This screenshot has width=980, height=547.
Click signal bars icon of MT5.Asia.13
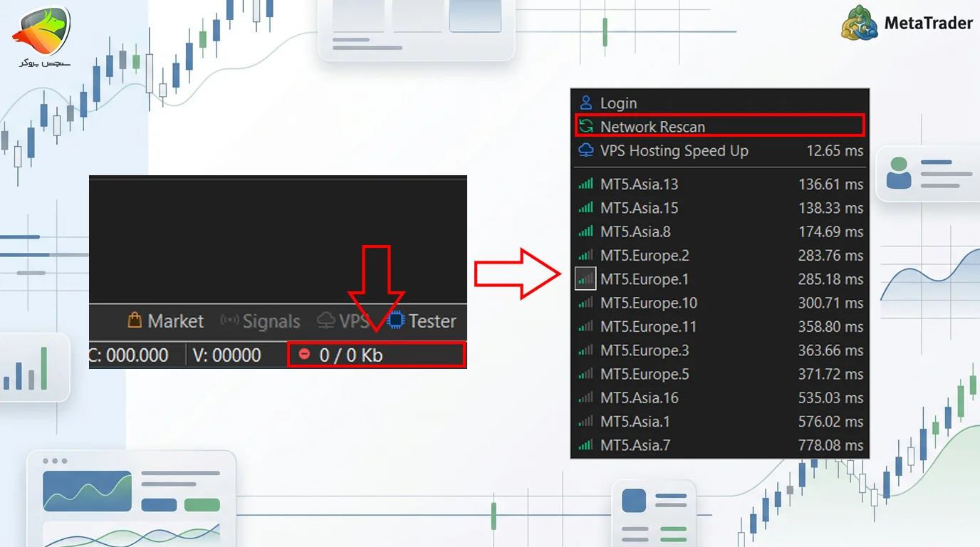585,184
